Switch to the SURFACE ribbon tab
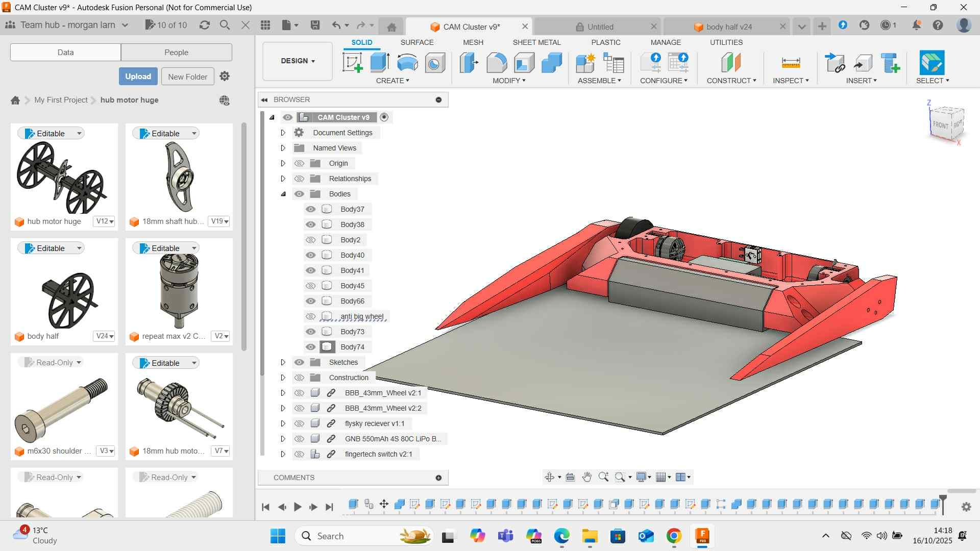The height and width of the screenshot is (551, 980). (416, 42)
